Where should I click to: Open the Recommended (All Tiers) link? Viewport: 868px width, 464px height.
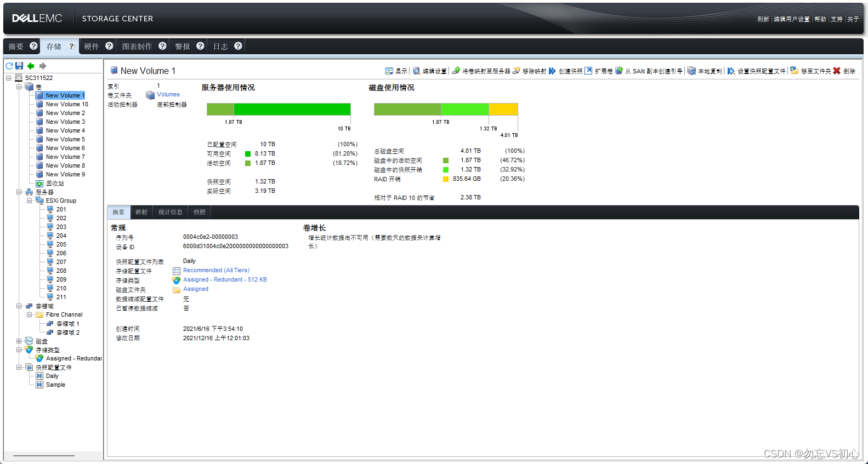pos(216,270)
